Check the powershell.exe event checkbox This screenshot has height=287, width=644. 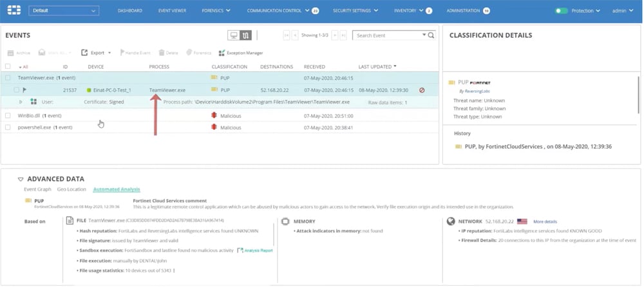click(x=8, y=127)
